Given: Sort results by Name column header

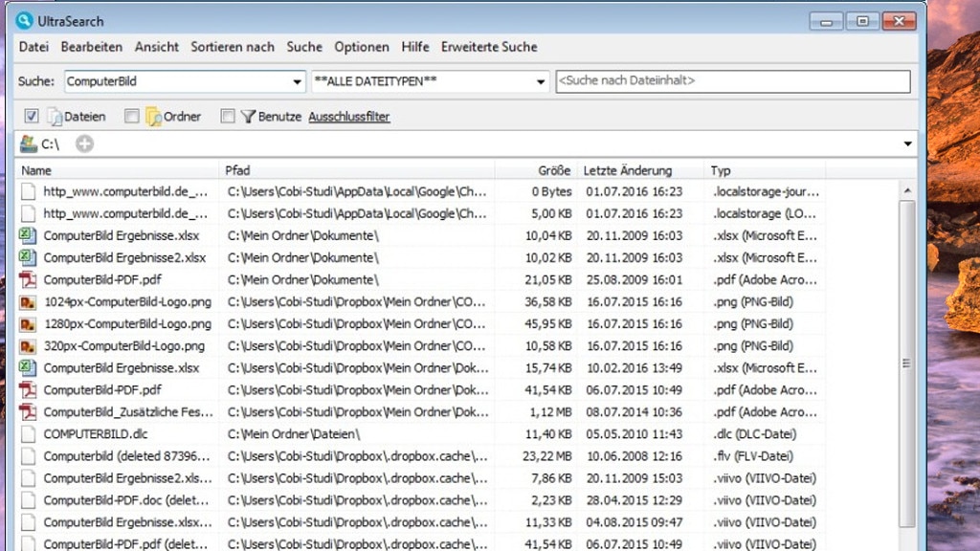Looking at the screenshot, I should point(117,170).
